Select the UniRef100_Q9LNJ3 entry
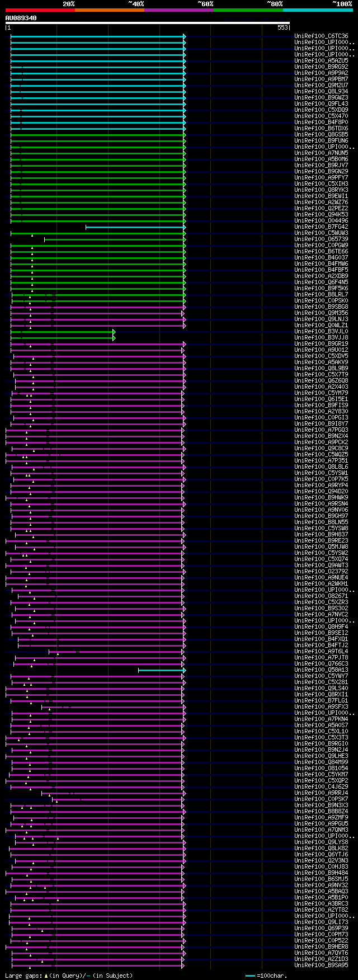 (321, 319)
